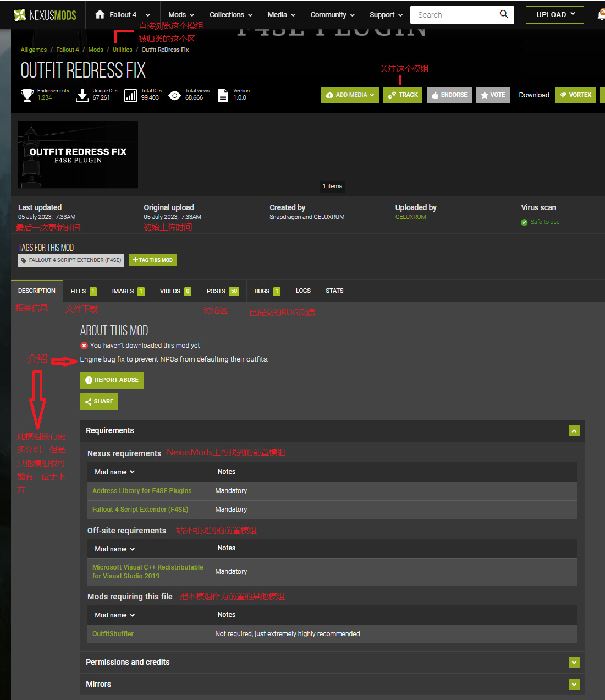Click the Total views eye icon

pyautogui.click(x=174, y=96)
